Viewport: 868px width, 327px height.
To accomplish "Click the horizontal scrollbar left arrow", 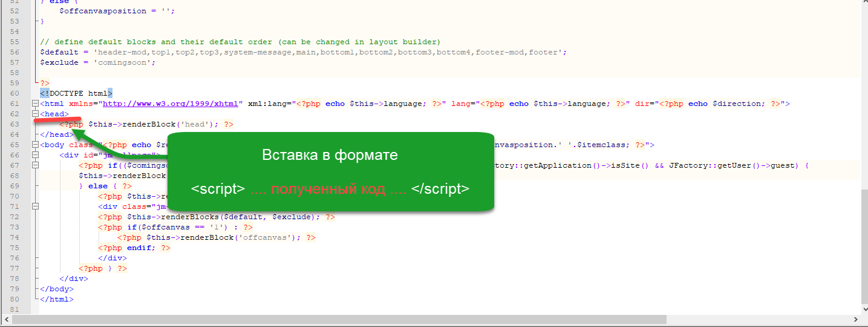I will click(6, 319).
